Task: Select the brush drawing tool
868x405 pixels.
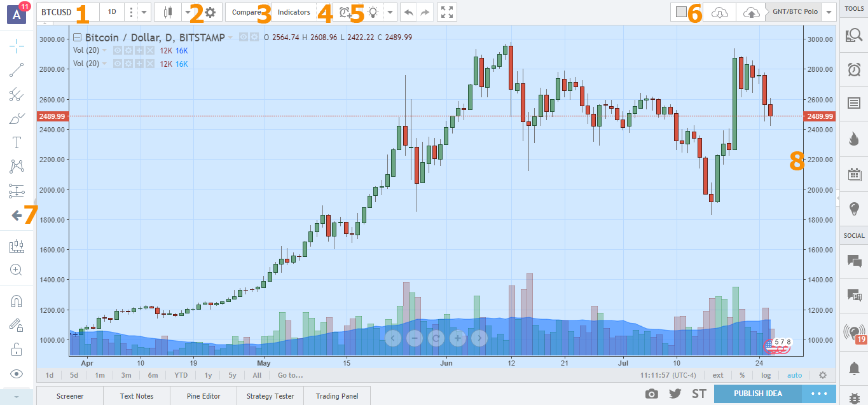Action: [x=17, y=118]
